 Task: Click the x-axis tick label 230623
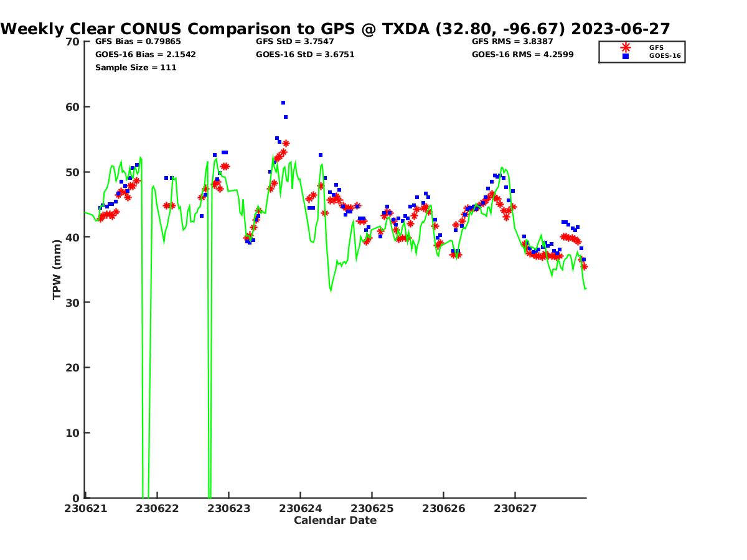[x=229, y=508]
